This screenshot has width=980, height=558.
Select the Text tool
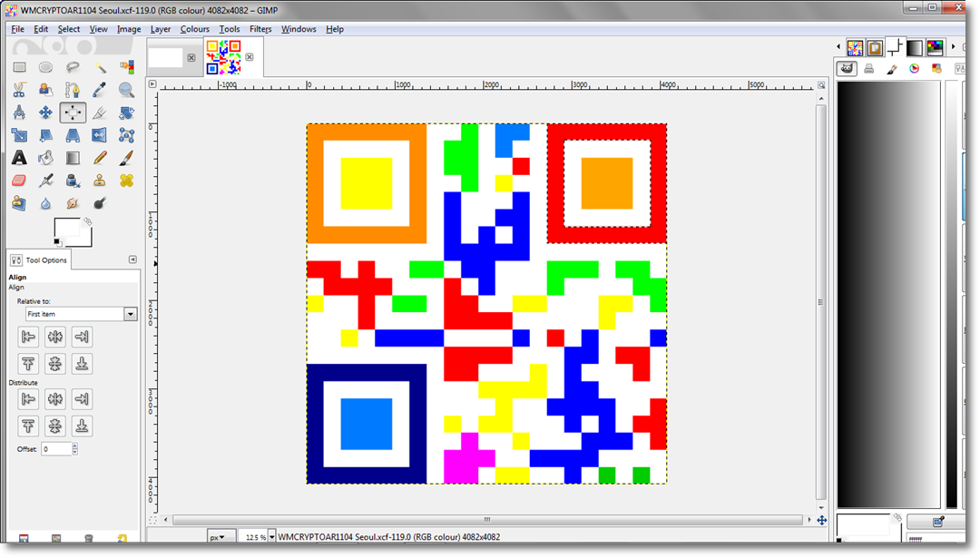(x=19, y=158)
